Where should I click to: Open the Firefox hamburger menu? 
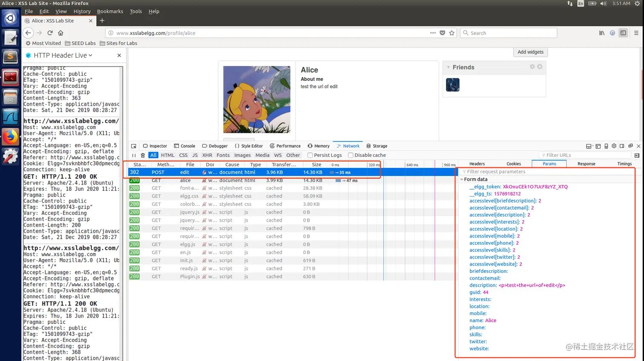[636, 33]
